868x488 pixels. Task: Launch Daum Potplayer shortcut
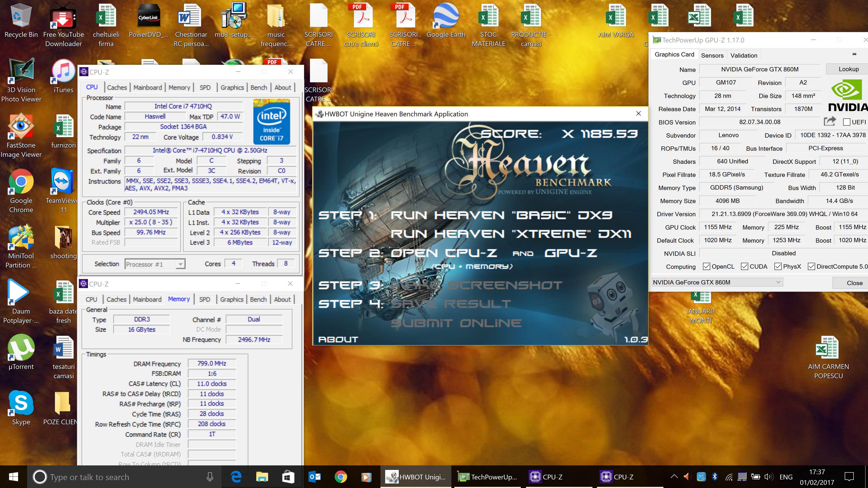21,301
